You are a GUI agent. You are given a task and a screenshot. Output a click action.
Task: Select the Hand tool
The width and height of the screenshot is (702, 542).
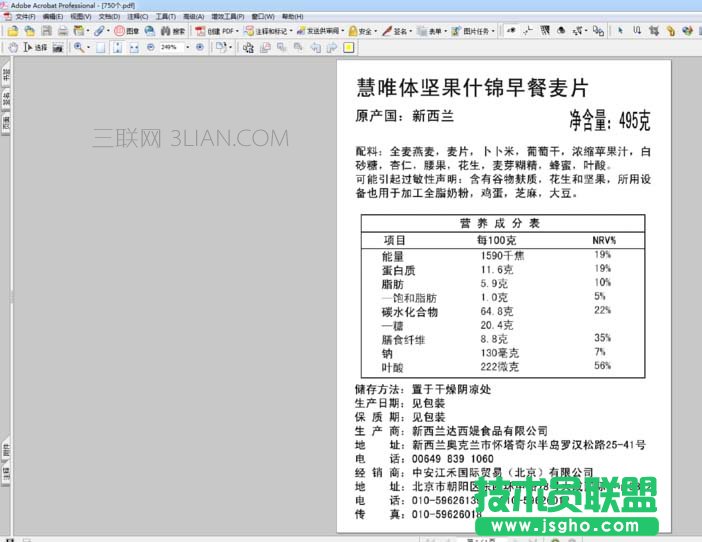(13, 47)
